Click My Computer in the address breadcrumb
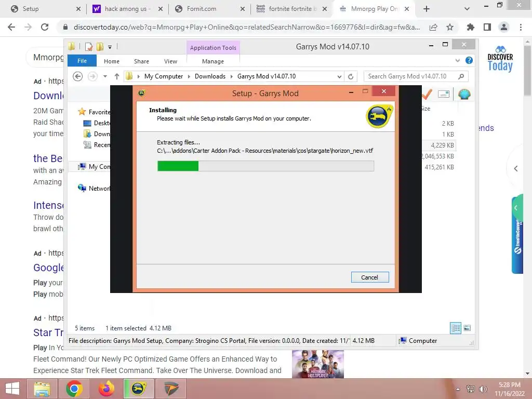The image size is (532, 399). tap(164, 76)
